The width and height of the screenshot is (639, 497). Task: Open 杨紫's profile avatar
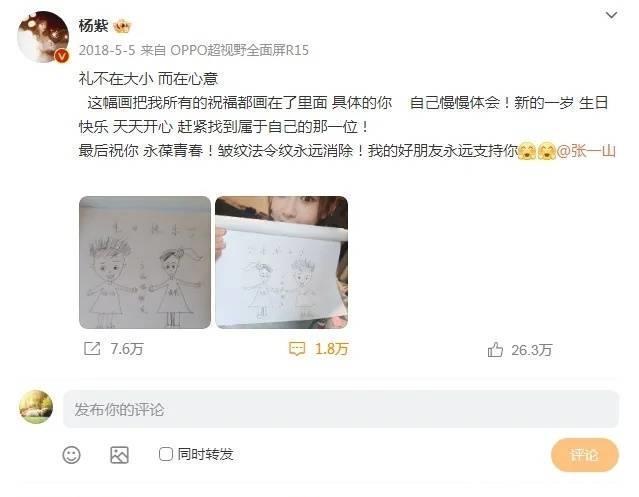coord(43,37)
